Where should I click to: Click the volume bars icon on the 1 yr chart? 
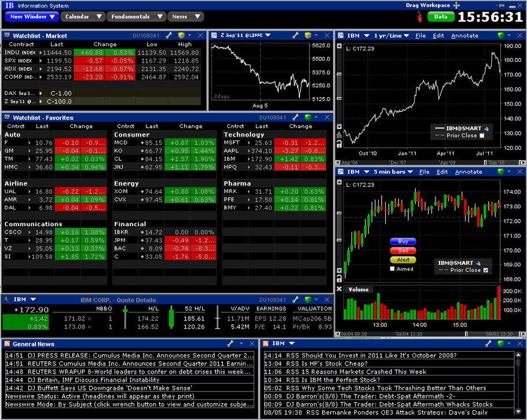339,135
